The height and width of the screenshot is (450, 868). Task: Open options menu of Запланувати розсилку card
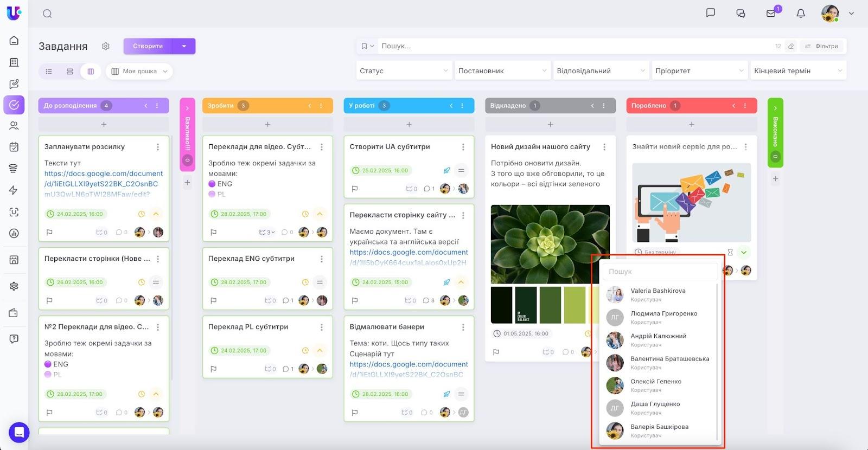click(158, 147)
